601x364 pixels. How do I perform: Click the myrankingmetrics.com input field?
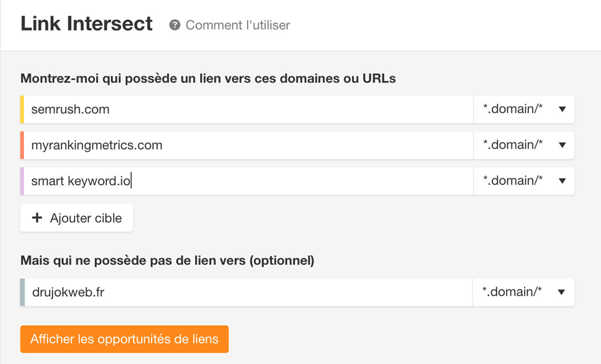[248, 145]
